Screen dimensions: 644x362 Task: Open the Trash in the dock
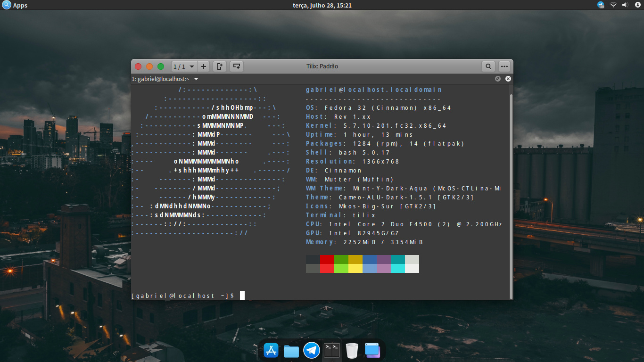click(352, 350)
